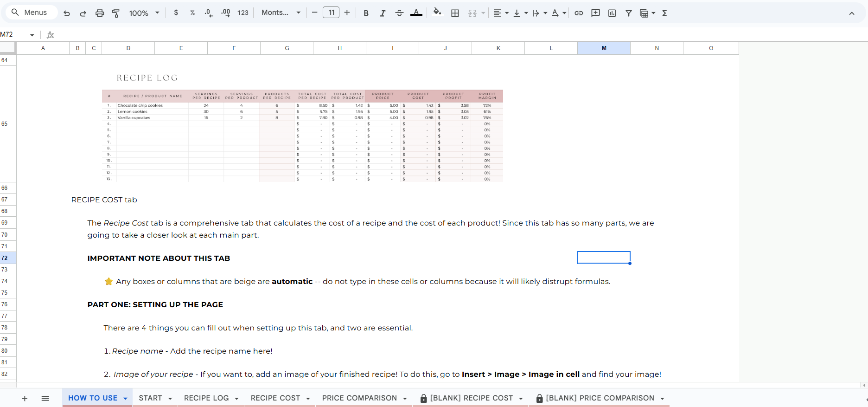Image resolution: width=868 pixels, height=407 pixels.
Task: Click the Insert chart icon
Action: pos(612,13)
